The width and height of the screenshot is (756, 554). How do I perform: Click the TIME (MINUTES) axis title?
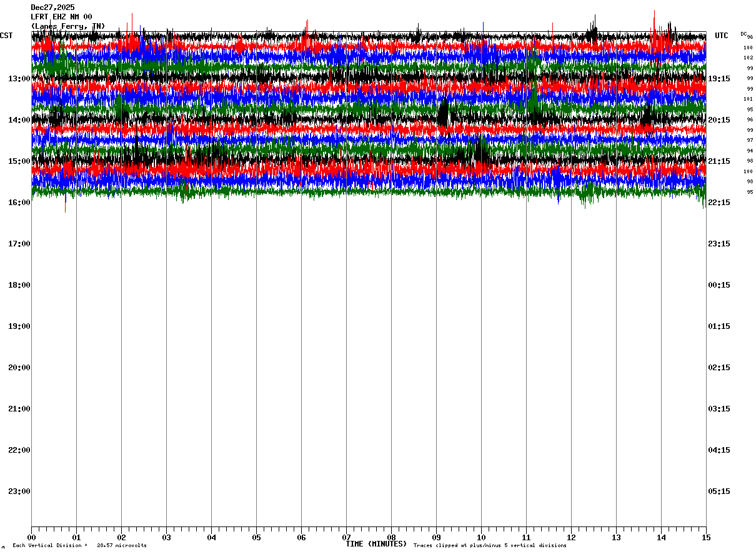coord(376,544)
